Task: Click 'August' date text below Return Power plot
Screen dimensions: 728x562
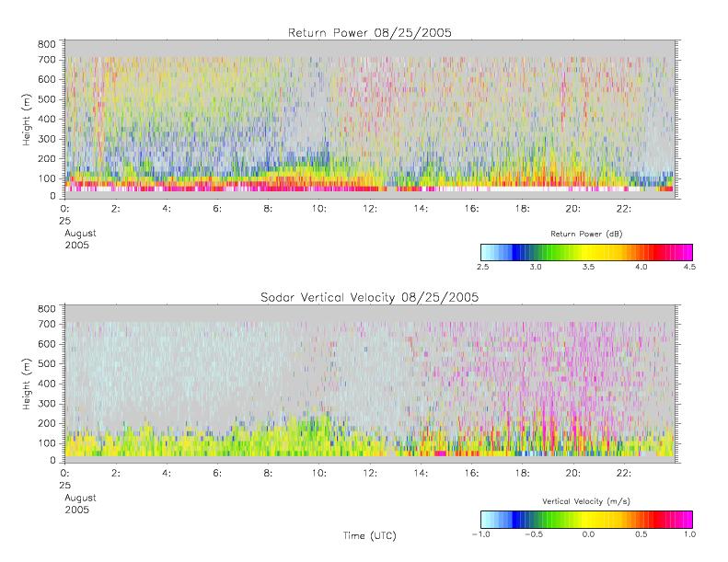Action: (x=80, y=234)
